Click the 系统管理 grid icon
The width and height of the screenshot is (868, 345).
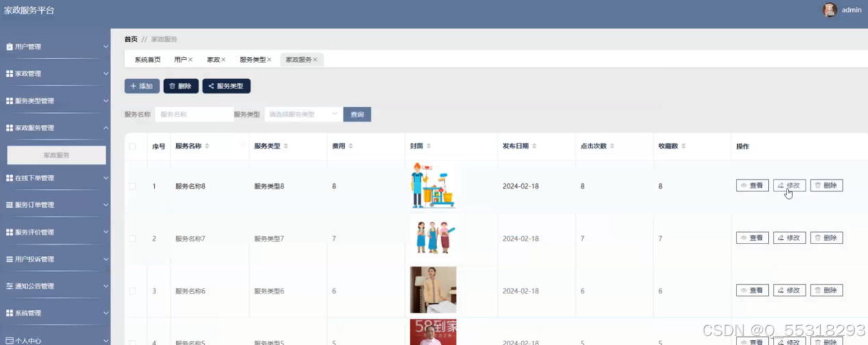10,313
